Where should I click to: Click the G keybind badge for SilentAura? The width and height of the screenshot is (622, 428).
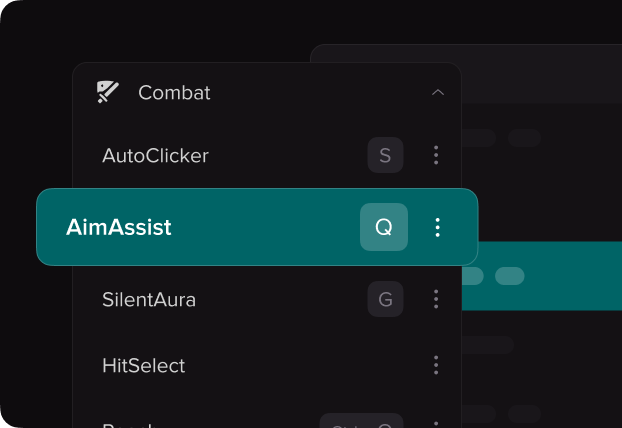tap(385, 299)
